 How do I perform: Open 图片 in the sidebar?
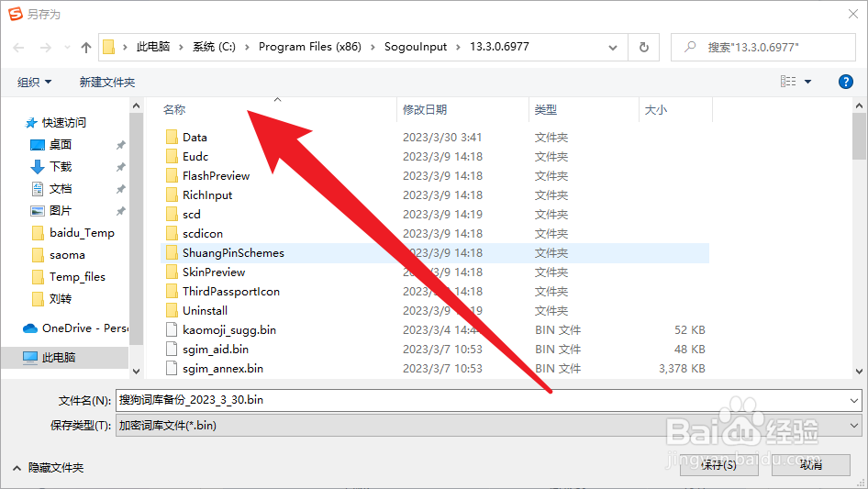(x=61, y=211)
